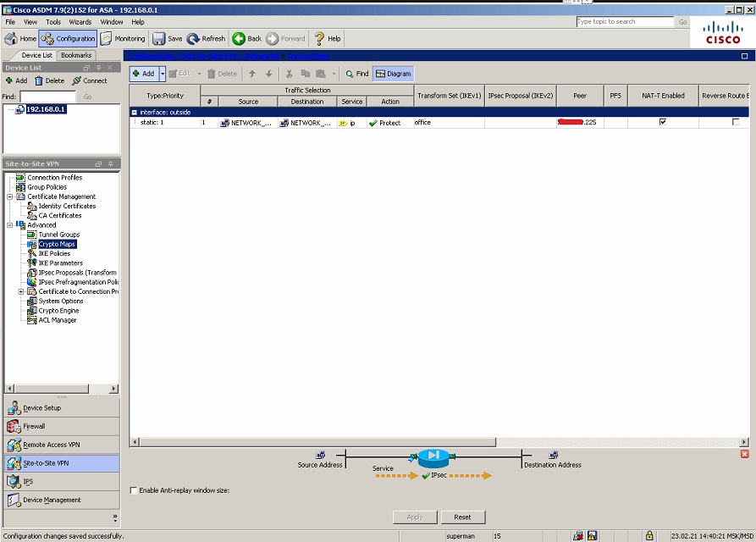Open Device Management section
Viewport: 756px width, 542px height.
coord(62,500)
